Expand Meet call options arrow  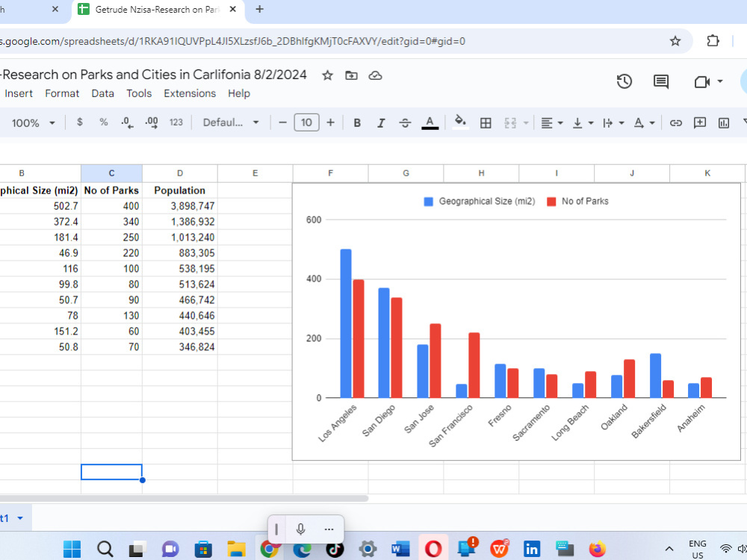click(720, 81)
